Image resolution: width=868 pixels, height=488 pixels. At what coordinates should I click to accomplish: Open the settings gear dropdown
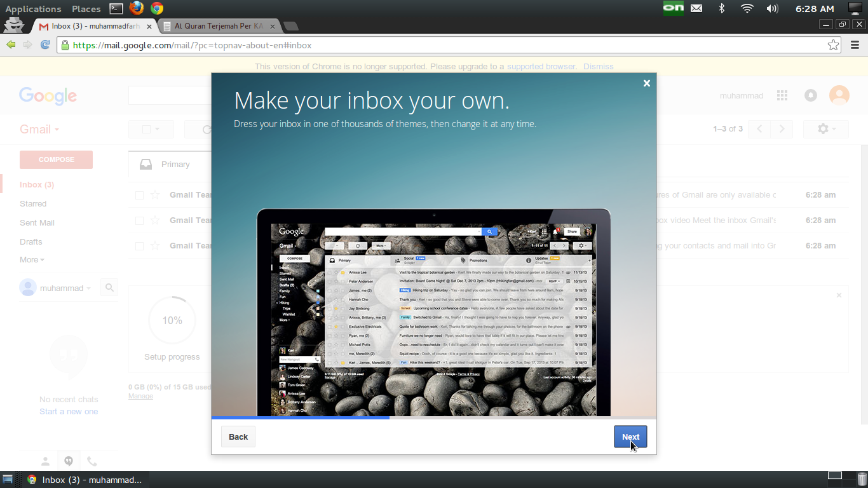(826, 129)
